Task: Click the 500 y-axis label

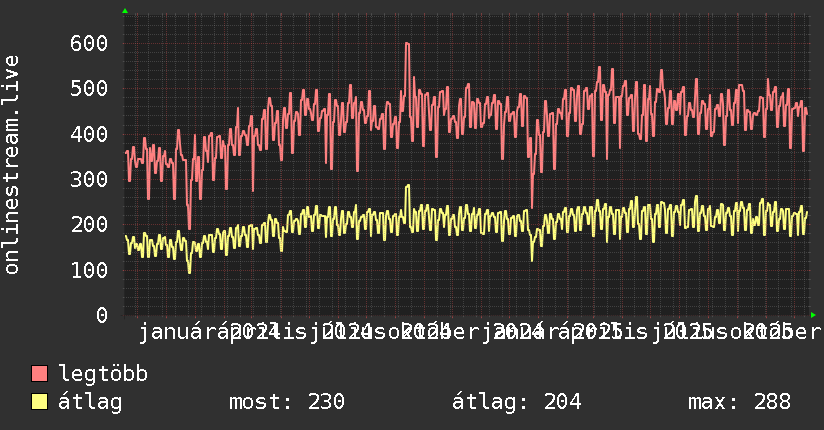Action: 89,89
